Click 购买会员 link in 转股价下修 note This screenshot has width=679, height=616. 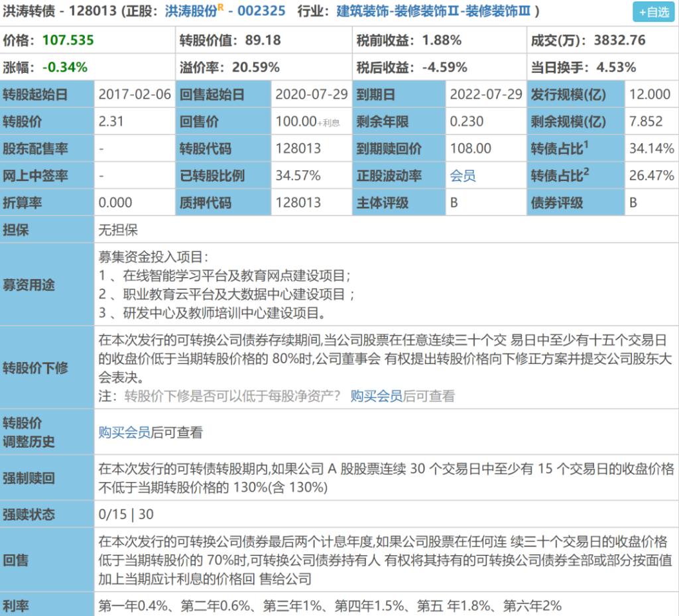point(377,397)
